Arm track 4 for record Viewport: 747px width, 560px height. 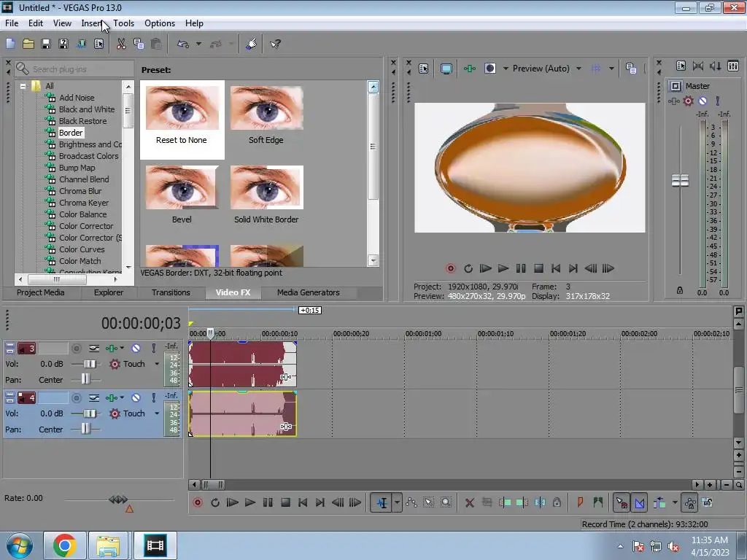[x=76, y=397]
